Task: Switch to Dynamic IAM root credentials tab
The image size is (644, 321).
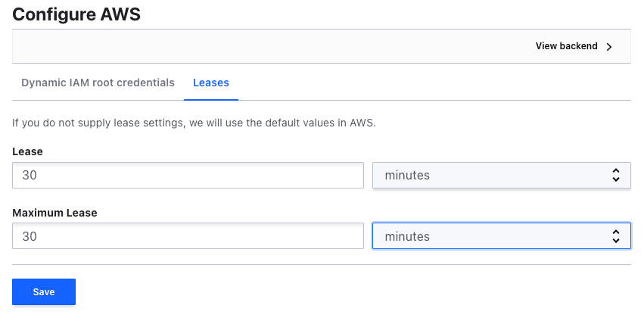Action: point(98,83)
